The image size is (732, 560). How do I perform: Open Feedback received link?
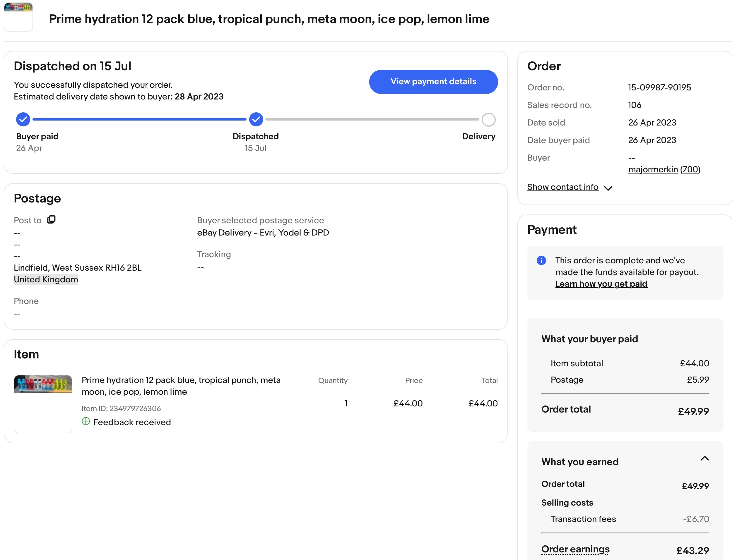[132, 422]
